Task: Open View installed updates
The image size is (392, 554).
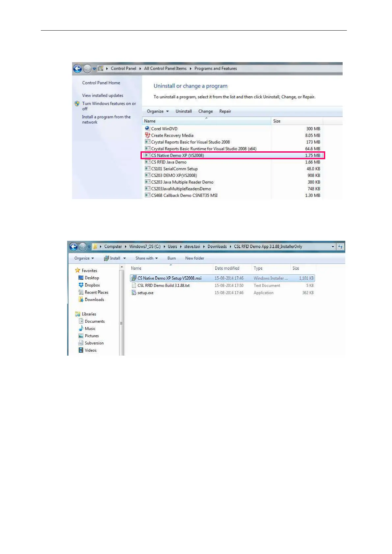Action: 103,95
